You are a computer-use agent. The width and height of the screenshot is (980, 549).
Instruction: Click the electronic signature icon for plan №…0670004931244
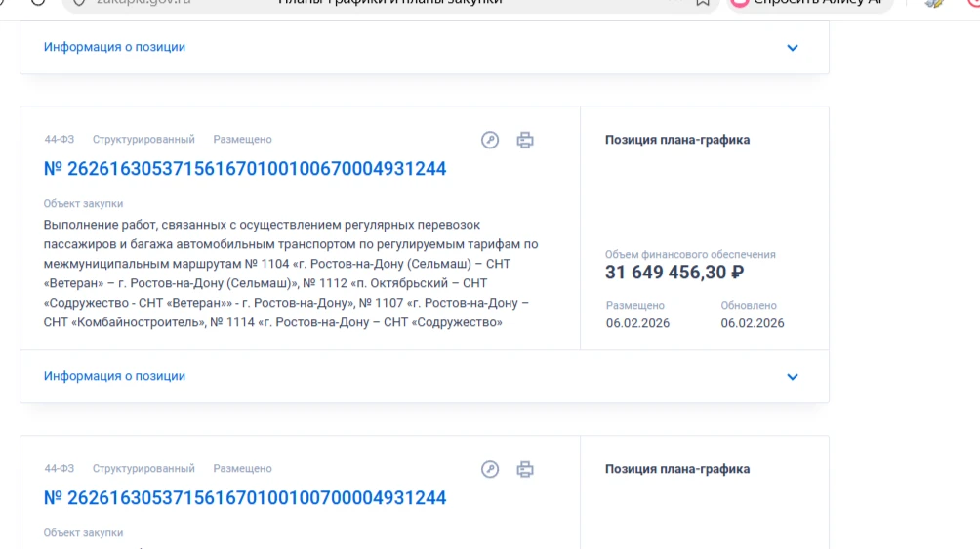point(490,140)
